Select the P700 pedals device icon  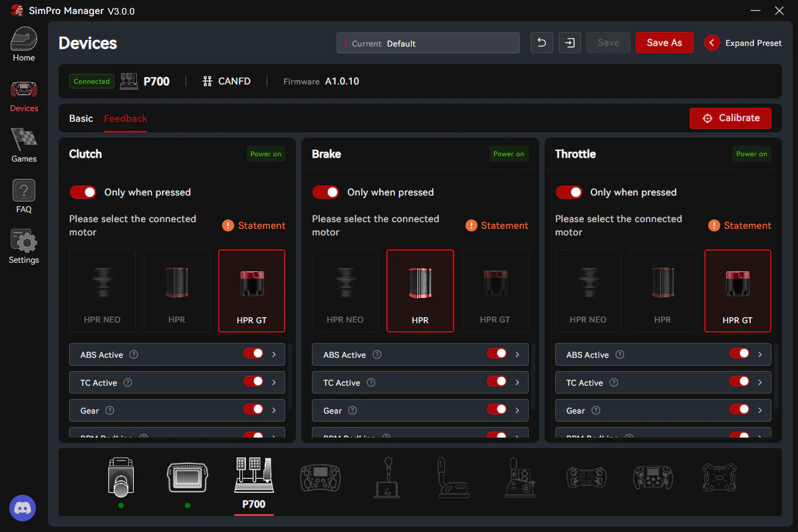pyautogui.click(x=253, y=475)
